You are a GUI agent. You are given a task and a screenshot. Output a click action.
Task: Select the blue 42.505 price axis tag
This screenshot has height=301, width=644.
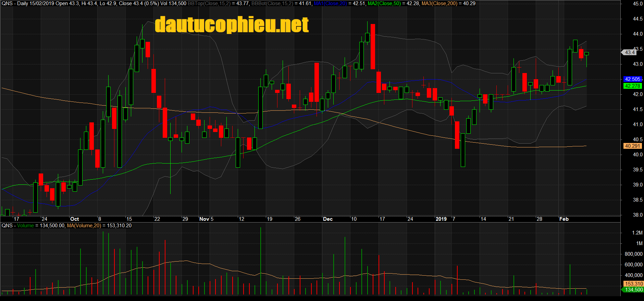click(x=632, y=79)
